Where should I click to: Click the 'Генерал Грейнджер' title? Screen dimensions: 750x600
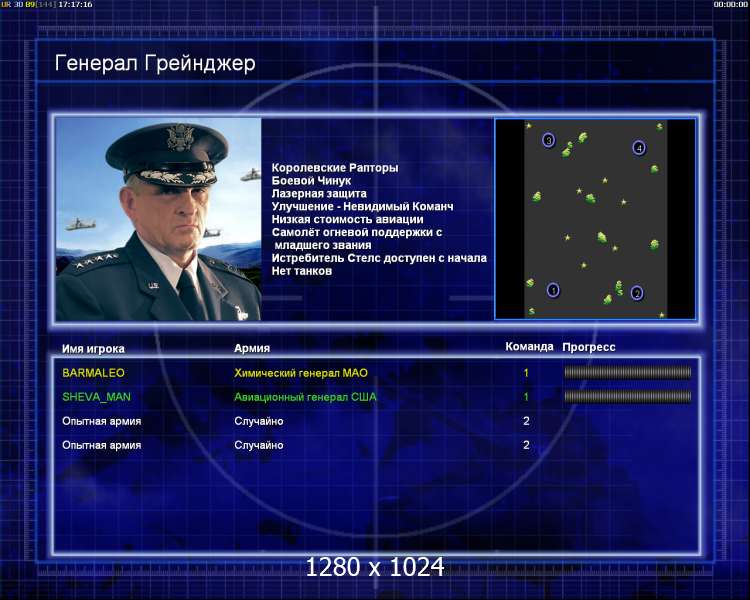pyautogui.click(x=155, y=63)
